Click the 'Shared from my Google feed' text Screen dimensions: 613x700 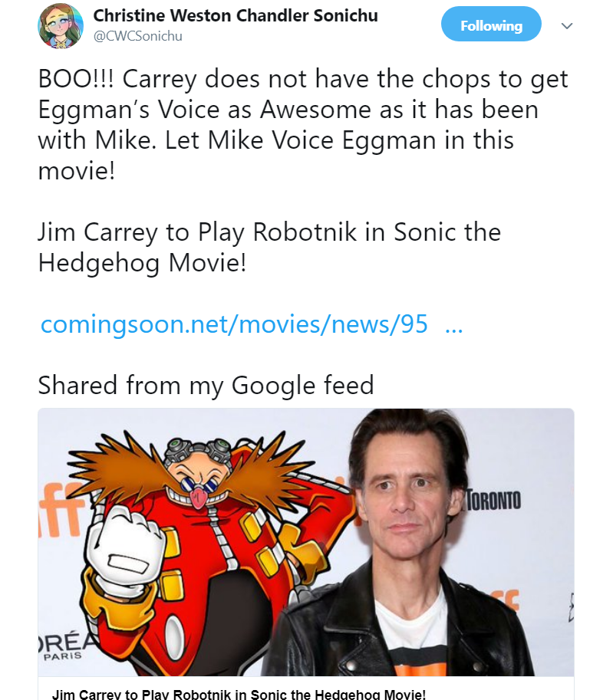click(206, 385)
